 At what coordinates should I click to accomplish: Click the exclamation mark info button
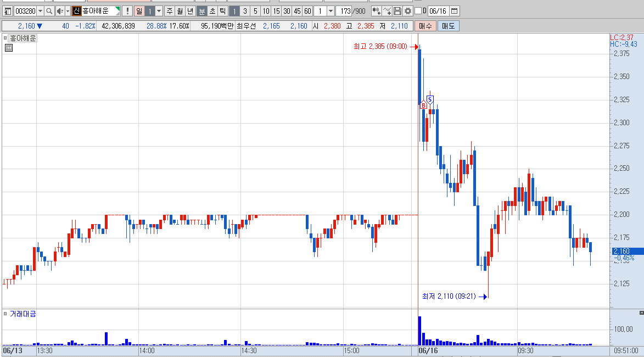pos(127,11)
